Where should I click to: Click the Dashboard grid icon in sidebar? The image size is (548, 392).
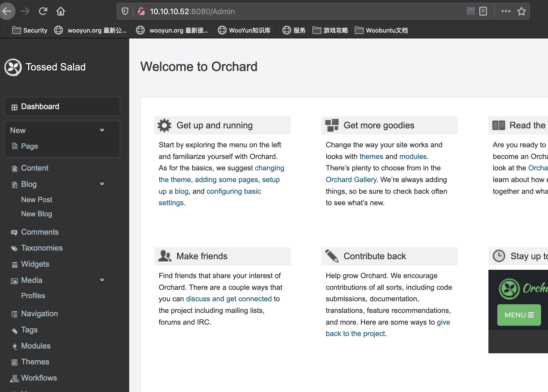point(14,107)
